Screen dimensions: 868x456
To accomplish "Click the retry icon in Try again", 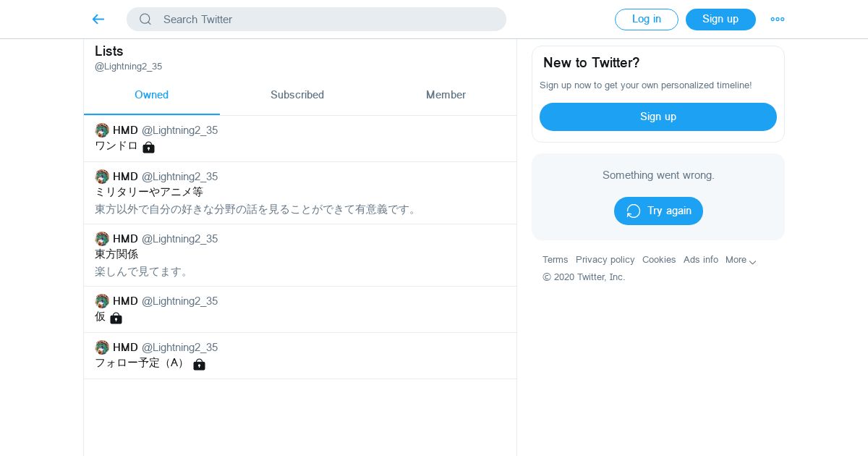I will (634, 211).
